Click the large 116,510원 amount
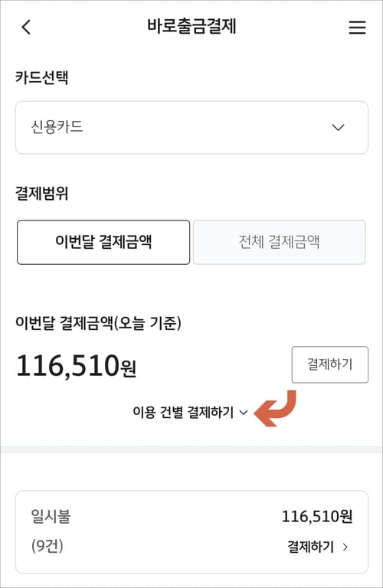 76,366
